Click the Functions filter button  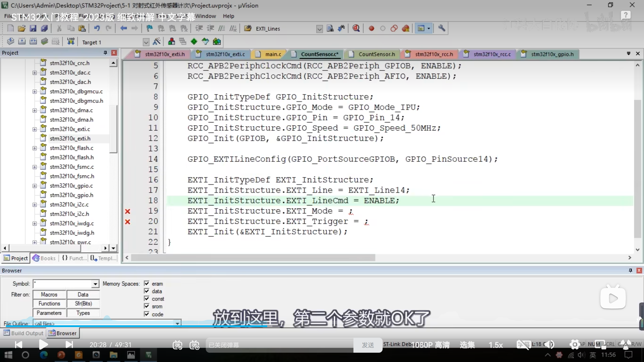[49, 304]
